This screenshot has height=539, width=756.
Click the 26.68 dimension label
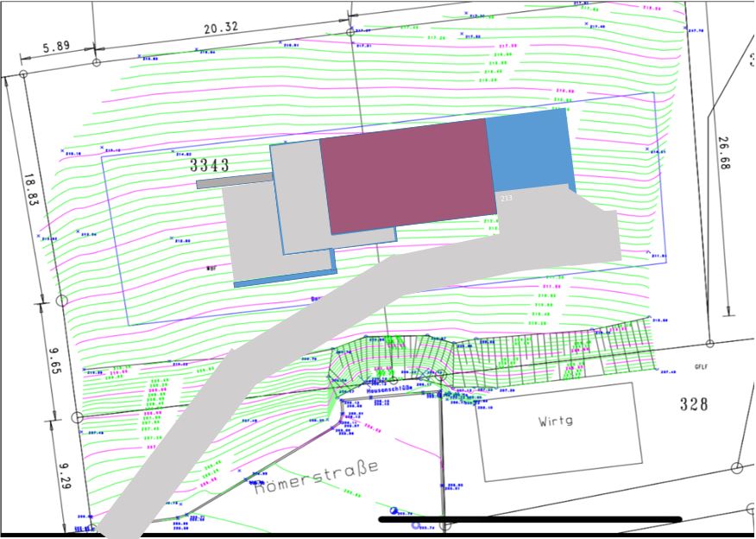click(x=723, y=153)
